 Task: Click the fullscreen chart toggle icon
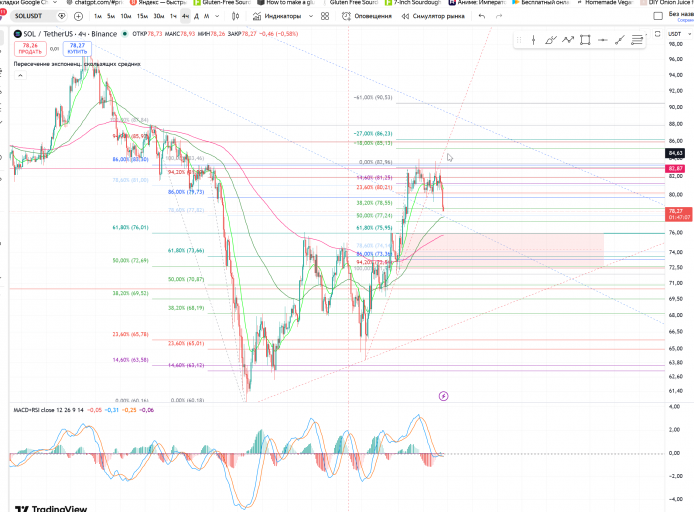tap(658, 34)
